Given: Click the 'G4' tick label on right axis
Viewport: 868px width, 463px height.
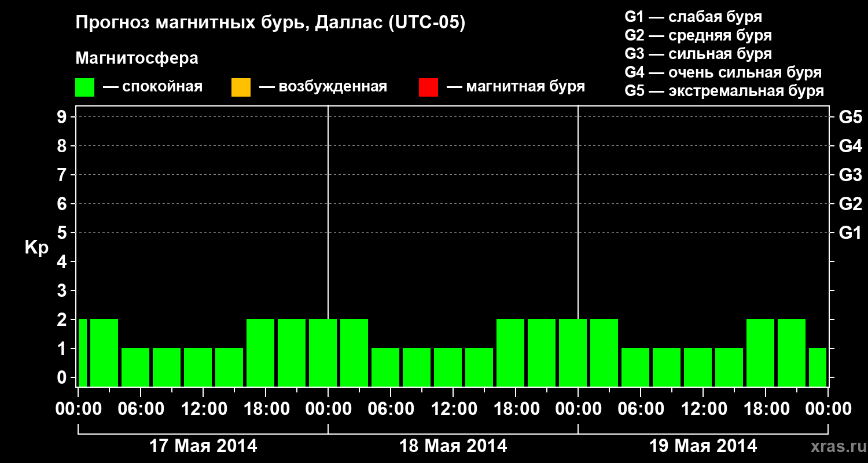Looking at the screenshot, I should tap(851, 146).
